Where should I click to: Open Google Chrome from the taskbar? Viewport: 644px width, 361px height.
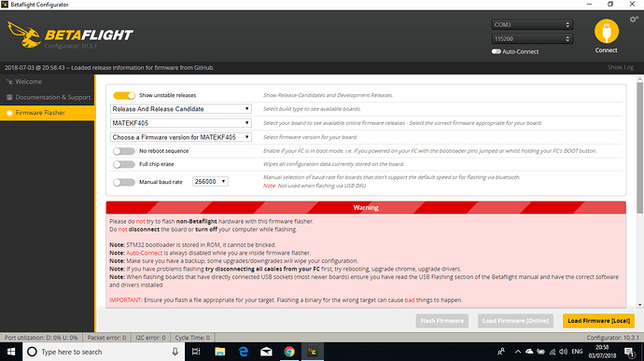(289, 352)
